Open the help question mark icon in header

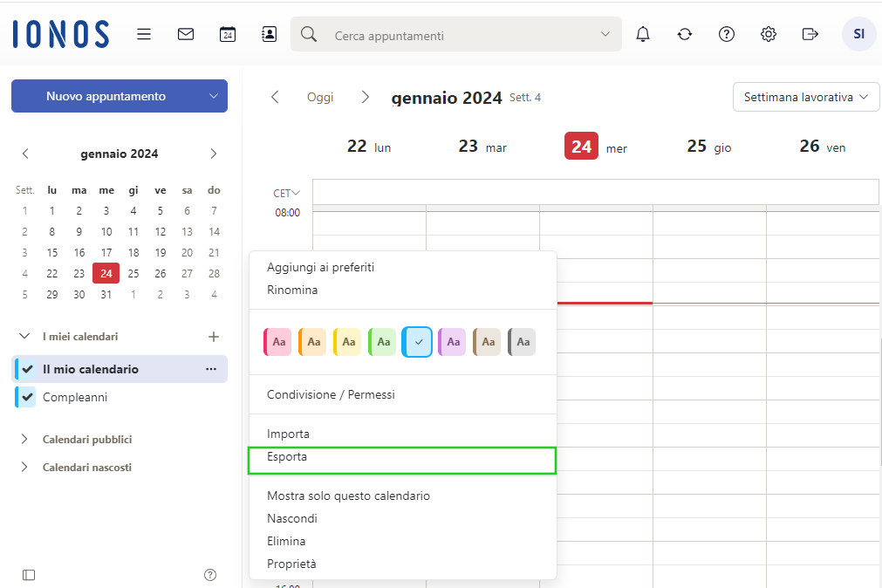[727, 35]
